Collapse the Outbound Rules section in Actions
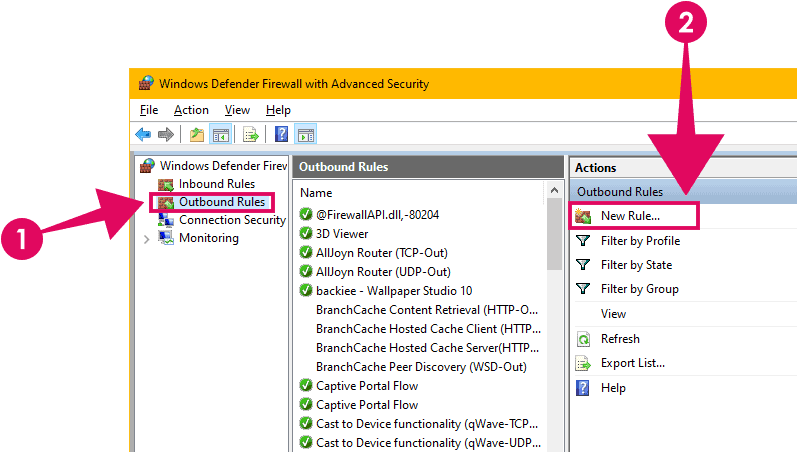797x452 pixels. click(x=684, y=192)
